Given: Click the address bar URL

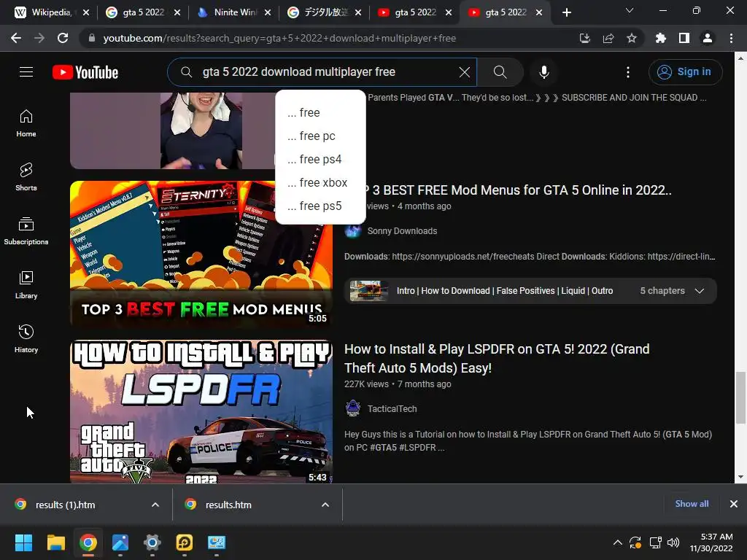Looking at the screenshot, I should [279, 38].
